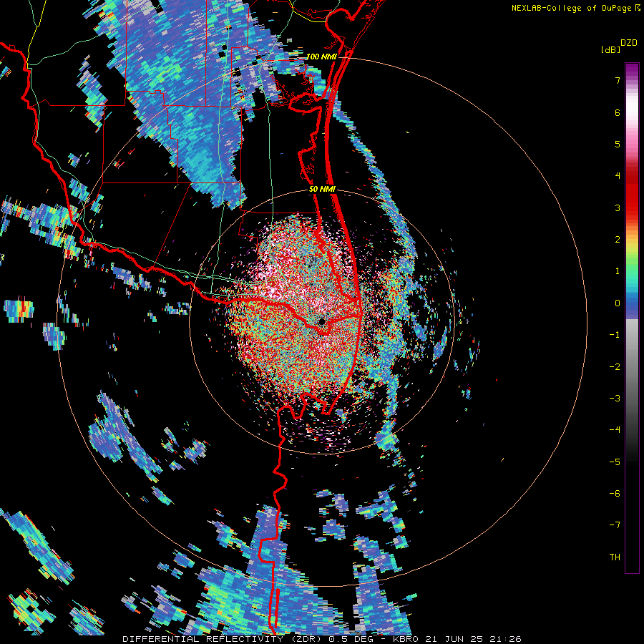
Task: Select the 100 NMI range ring label
Action: pos(321,57)
